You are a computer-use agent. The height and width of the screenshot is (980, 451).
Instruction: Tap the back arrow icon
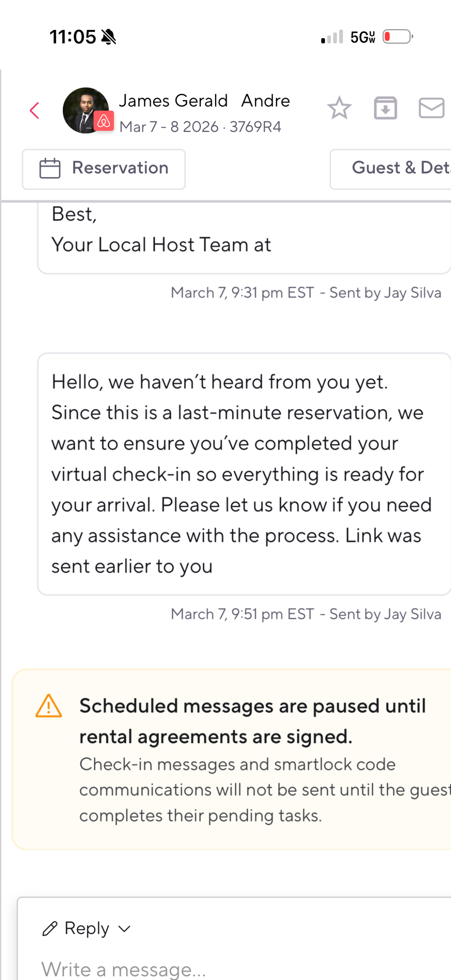pyautogui.click(x=34, y=111)
